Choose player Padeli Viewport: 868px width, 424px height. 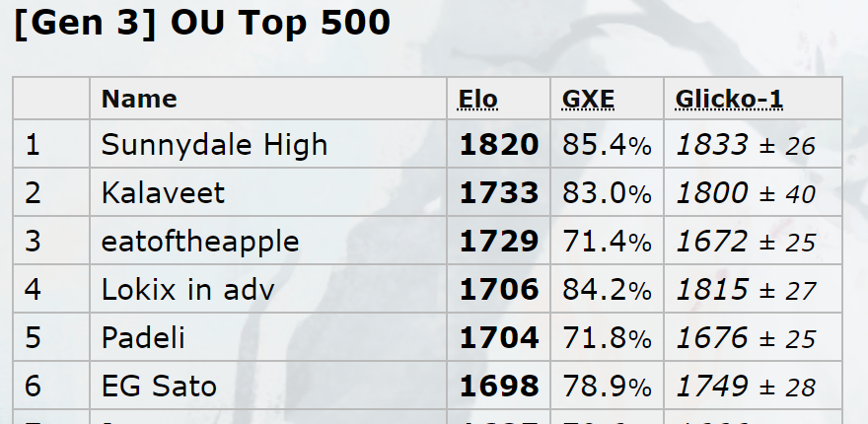pyautogui.click(x=143, y=337)
